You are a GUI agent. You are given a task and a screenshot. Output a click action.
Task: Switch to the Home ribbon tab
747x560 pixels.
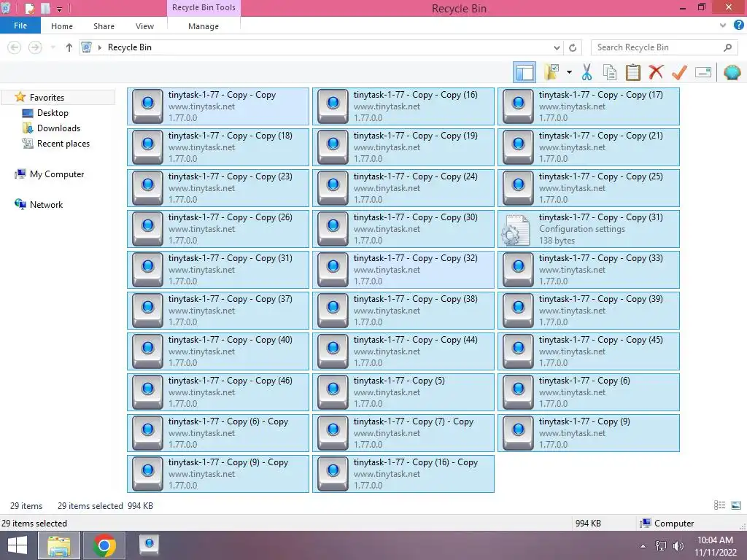[62, 26]
